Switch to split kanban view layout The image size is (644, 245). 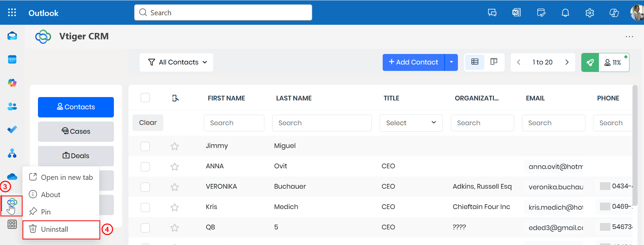[x=494, y=62]
